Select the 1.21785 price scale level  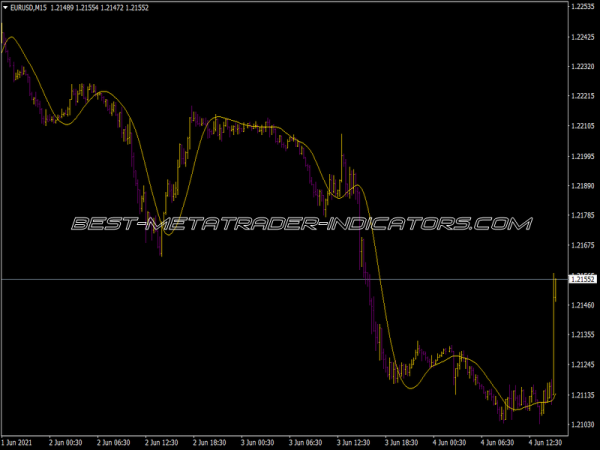(x=582, y=215)
